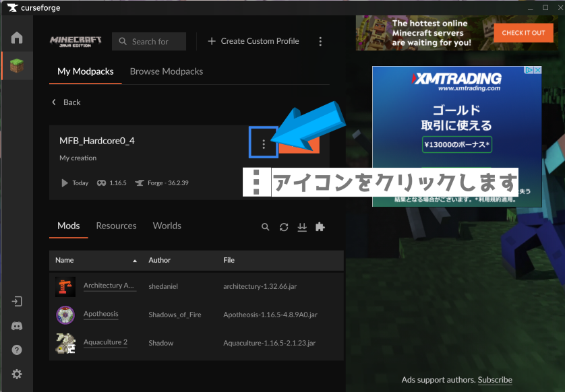Click the Forge - 36.2.39 label
This screenshot has width=565, height=392.
pyautogui.click(x=168, y=183)
